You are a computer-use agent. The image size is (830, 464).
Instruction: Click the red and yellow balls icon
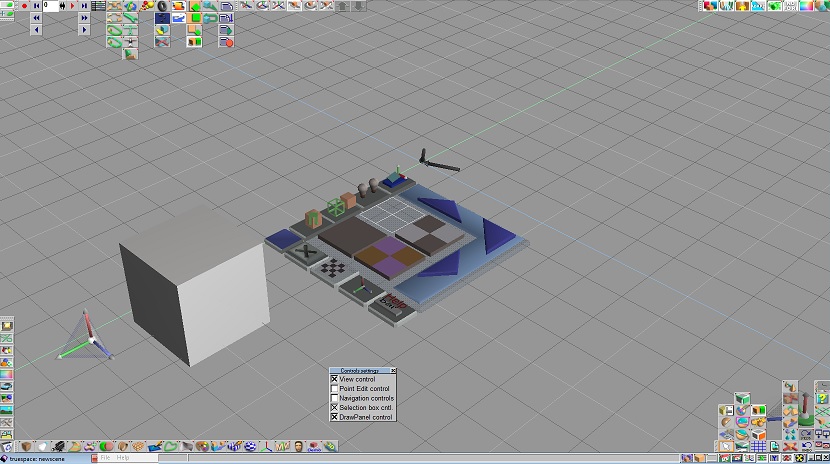coord(147,6)
